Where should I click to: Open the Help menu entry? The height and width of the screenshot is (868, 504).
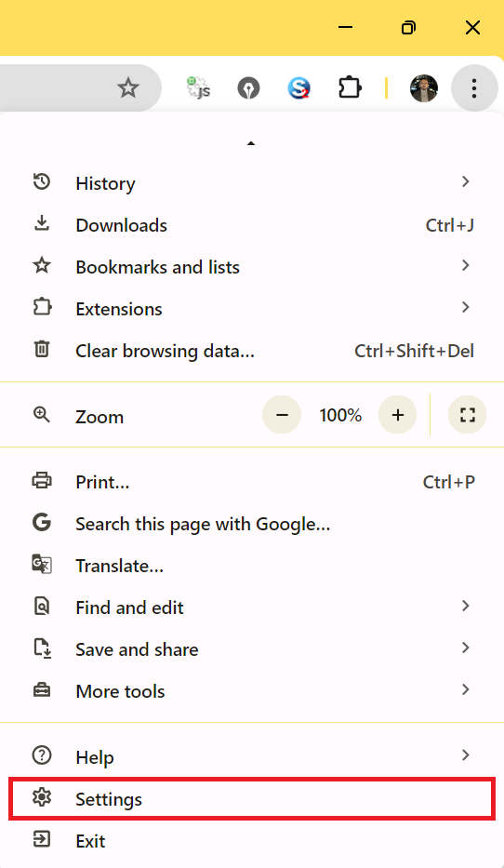(x=252, y=756)
